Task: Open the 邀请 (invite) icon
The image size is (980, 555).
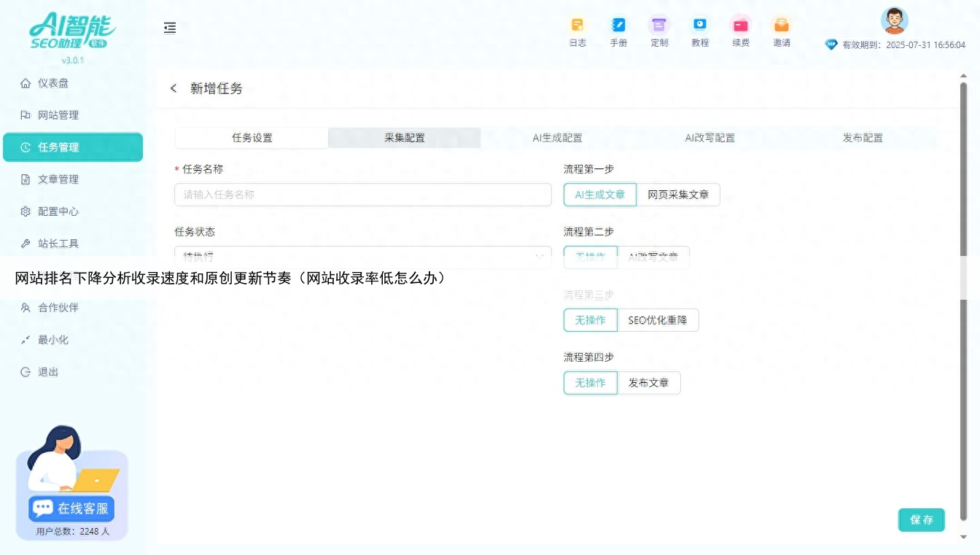Action: click(782, 29)
